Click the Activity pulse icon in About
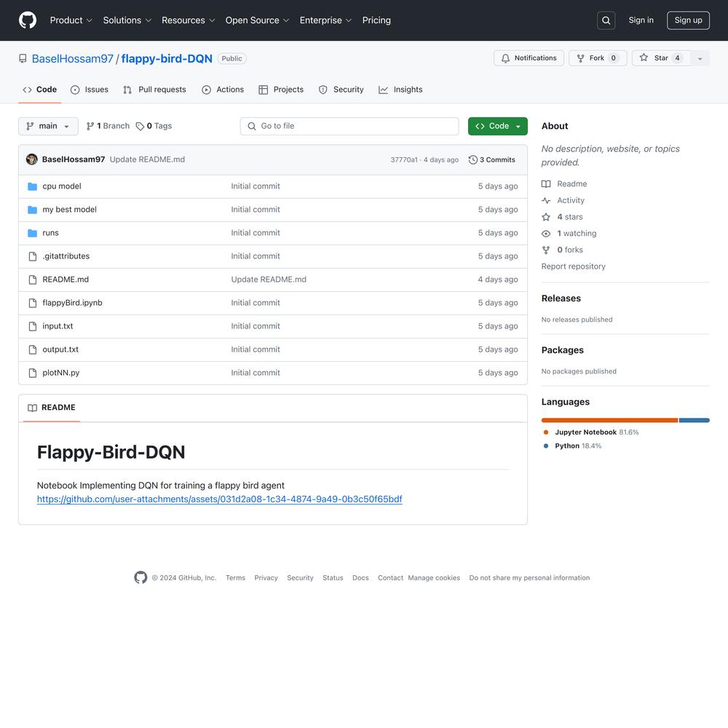728x728 pixels. point(546,201)
